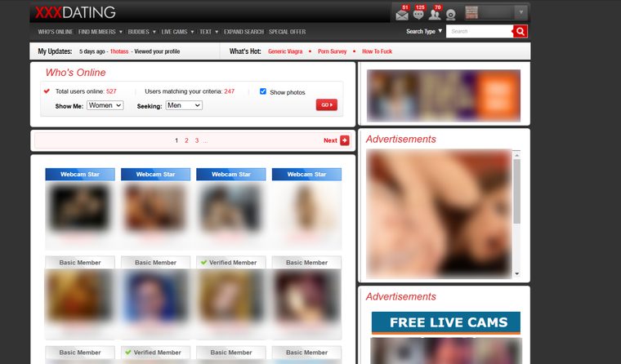The width and height of the screenshot is (621, 364).
Task: Open the second Webcam Star thumbnail
Action: click(155, 207)
